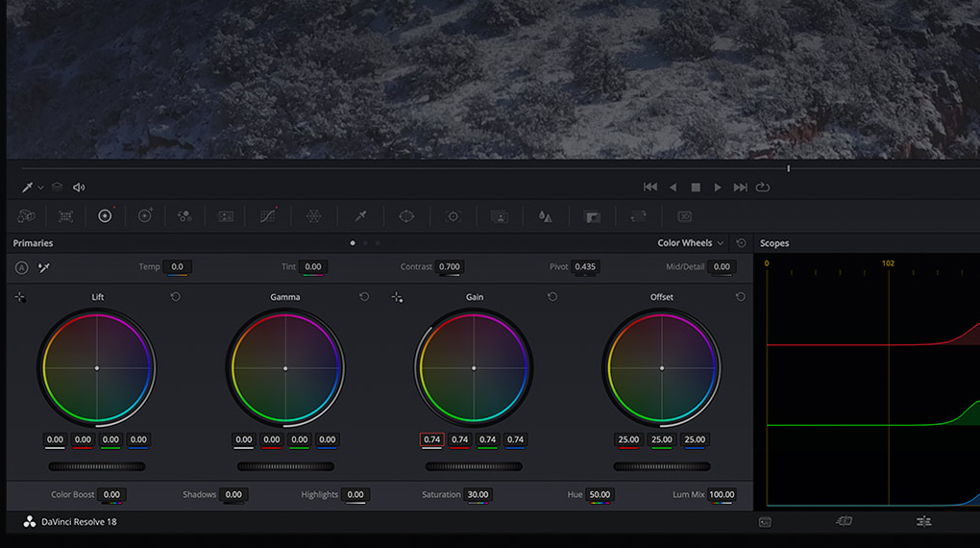The height and width of the screenshot is (548, 980).
Task: Mute the viewer audio
Action: [79, 187]
